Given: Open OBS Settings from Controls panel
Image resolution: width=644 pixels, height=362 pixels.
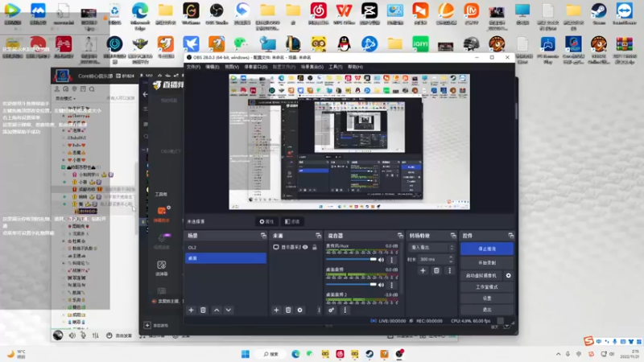Looking at the screenshot, I should point(487,298).
